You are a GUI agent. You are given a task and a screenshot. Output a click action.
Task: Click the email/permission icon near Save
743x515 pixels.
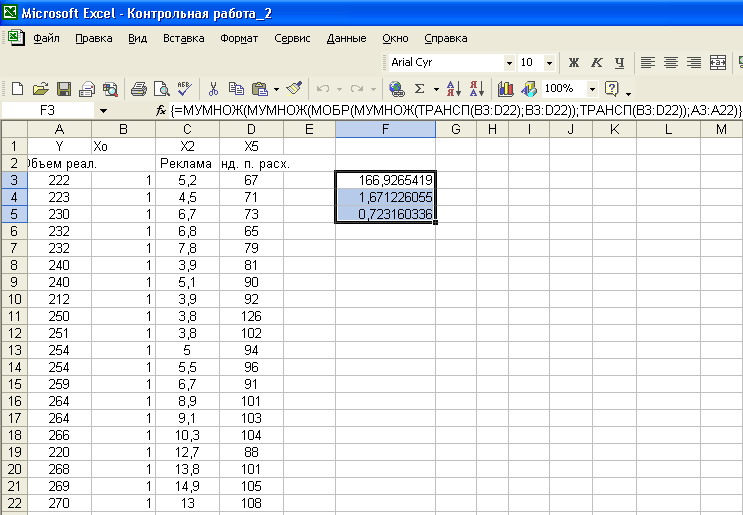click(87, 89)
